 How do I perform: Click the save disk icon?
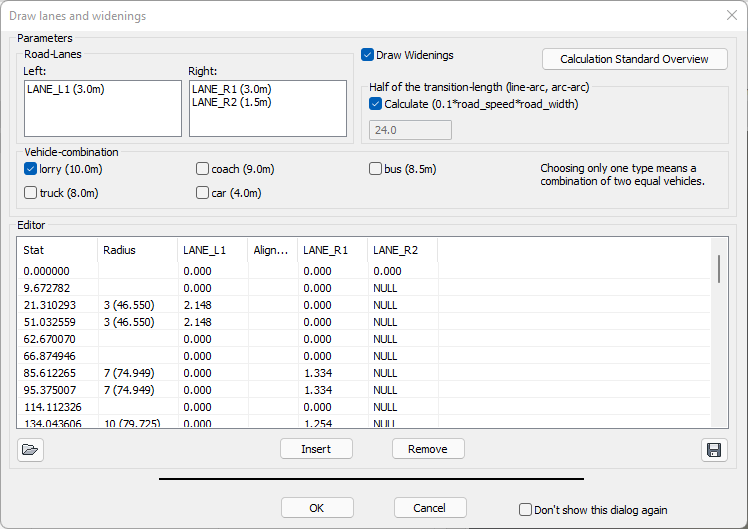[714, 450]
